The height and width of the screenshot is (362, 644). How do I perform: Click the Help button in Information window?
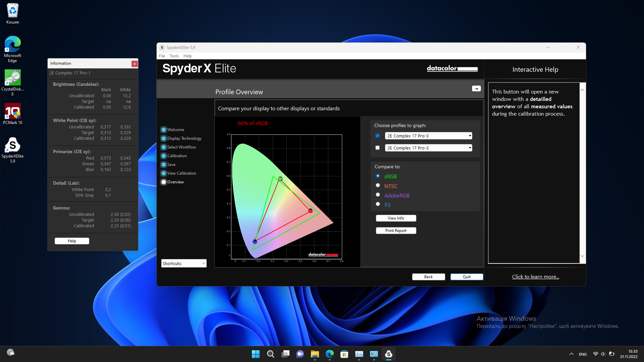(72, 241)
